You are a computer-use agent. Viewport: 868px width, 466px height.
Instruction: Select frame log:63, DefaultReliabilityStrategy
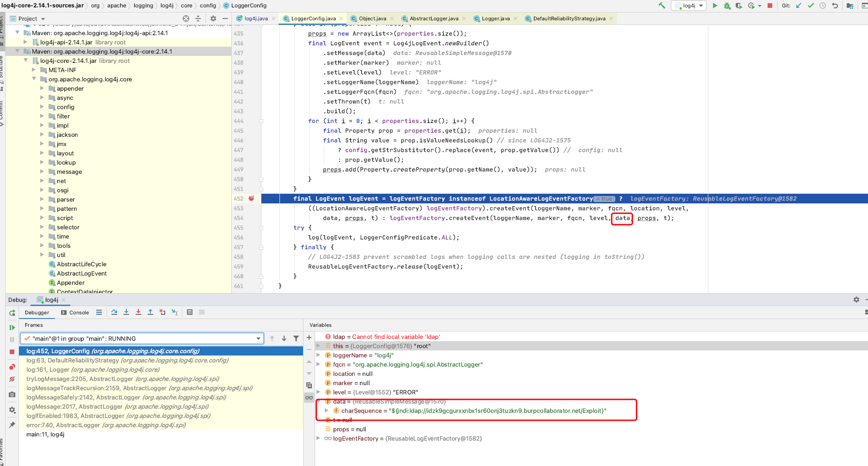[x=161, y=360]
